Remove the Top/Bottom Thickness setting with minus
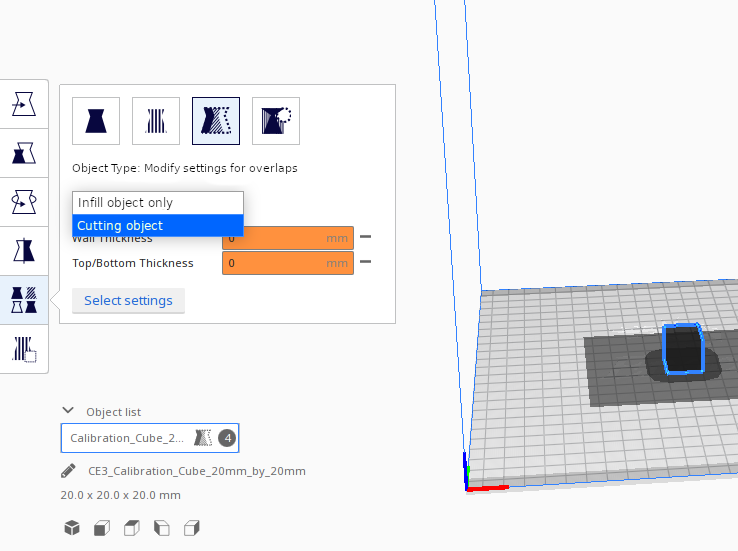The image size is (738, 551). click(x=365, y=262)
